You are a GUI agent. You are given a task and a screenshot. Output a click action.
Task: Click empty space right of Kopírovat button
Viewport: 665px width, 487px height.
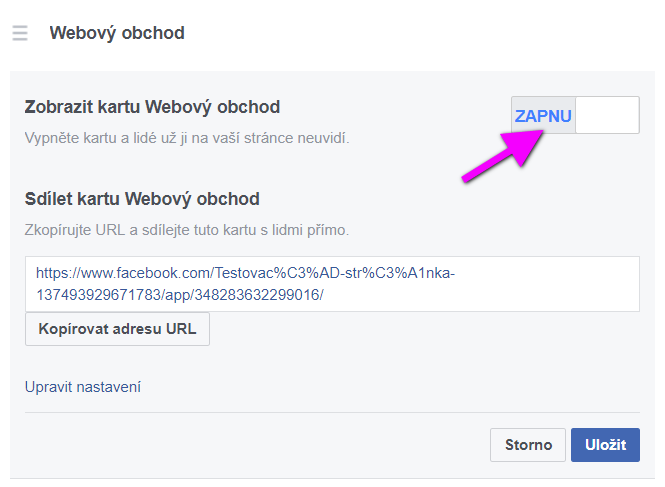pos(424,329)
